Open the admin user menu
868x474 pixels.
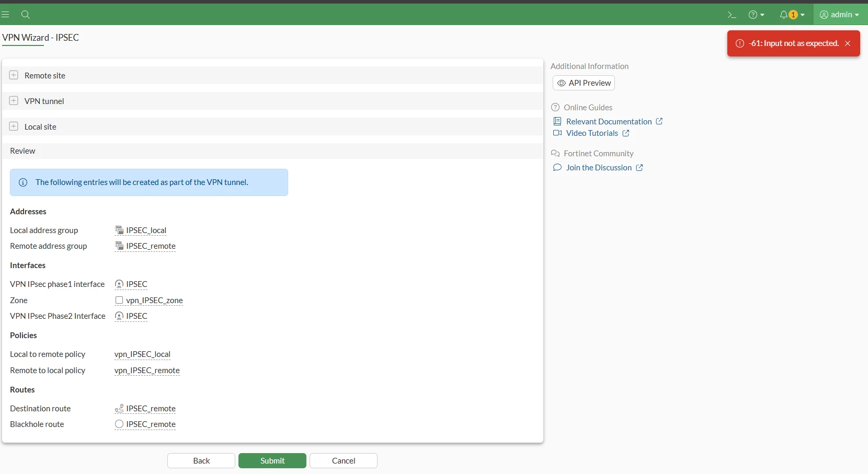(x=839, y=15)
